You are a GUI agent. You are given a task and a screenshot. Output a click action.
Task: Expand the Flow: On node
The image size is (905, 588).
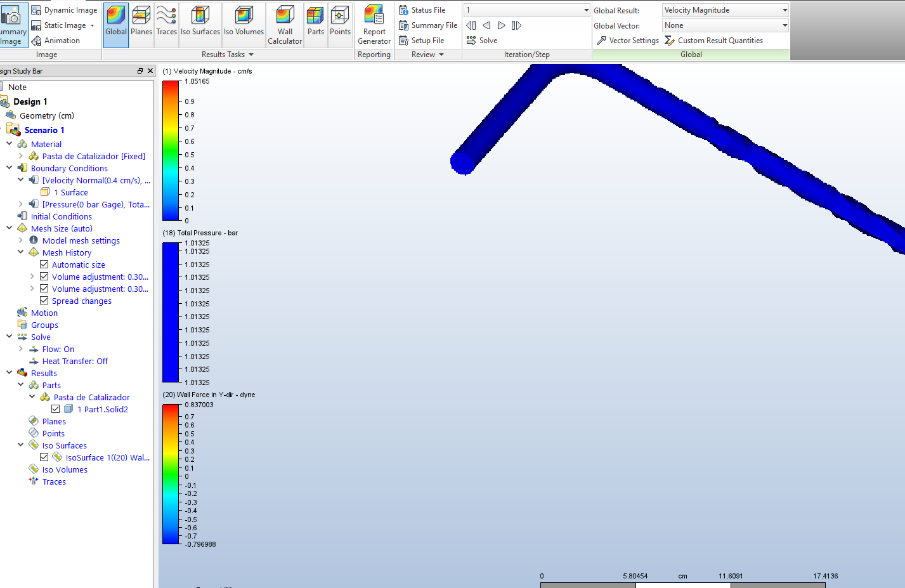[21, 349]
